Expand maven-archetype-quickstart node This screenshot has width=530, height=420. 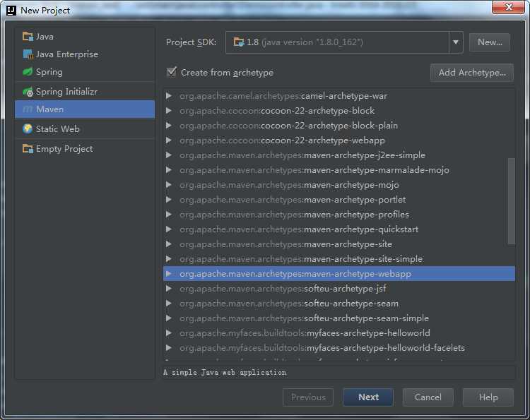point(169,229)
